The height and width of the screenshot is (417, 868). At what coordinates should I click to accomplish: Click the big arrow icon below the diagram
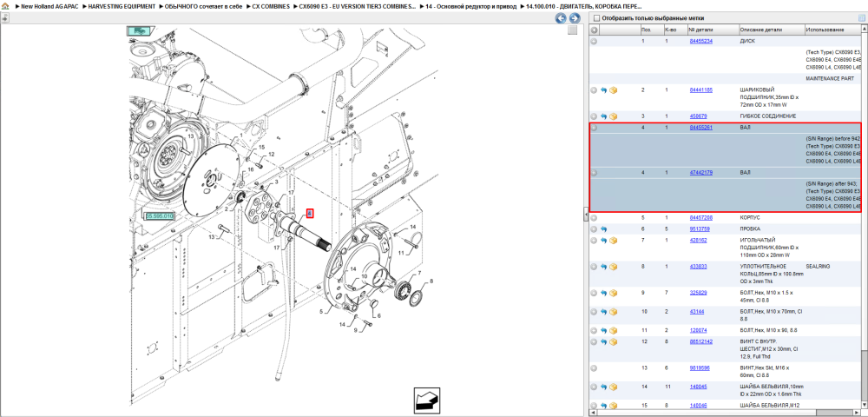tap(427, 400)
